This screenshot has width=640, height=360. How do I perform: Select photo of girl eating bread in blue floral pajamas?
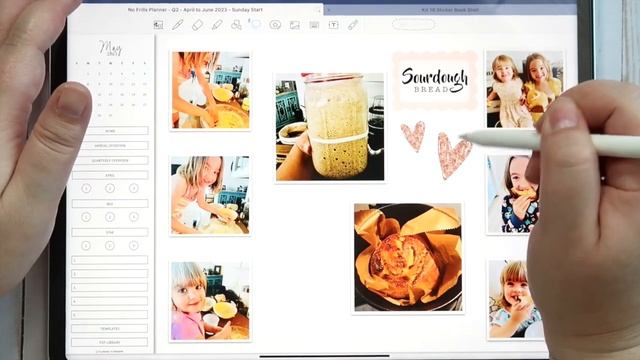pos(513,194)
